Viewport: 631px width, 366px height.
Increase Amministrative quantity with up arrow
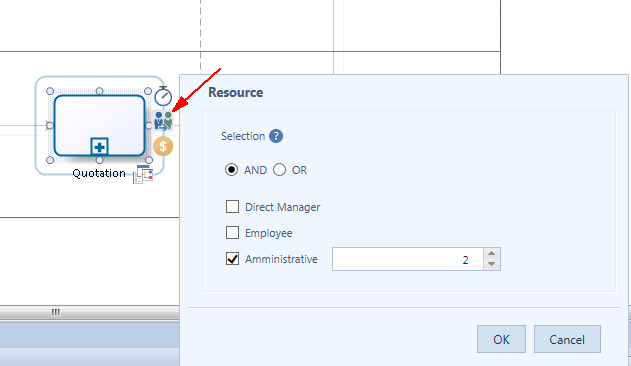(x=491, y=254)
